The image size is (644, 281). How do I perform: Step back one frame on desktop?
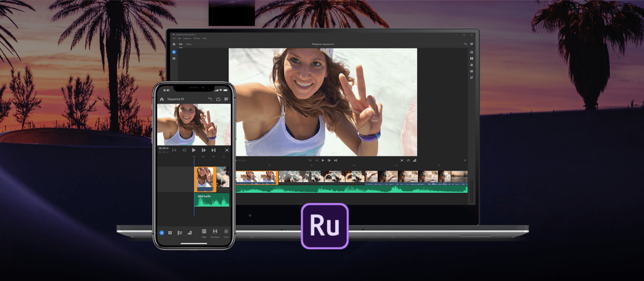click(x=316, y=160)
